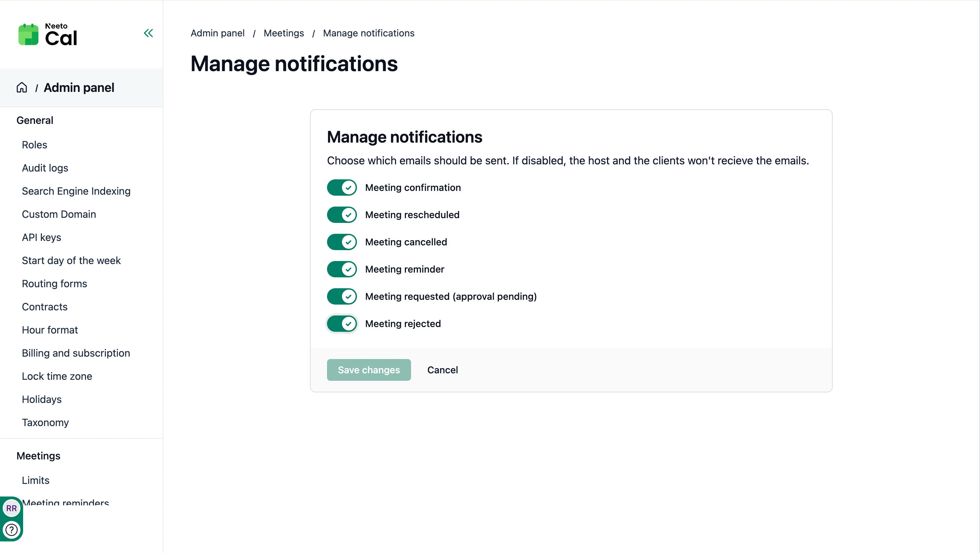Open the RR user profile avatar

click(12, 508)
